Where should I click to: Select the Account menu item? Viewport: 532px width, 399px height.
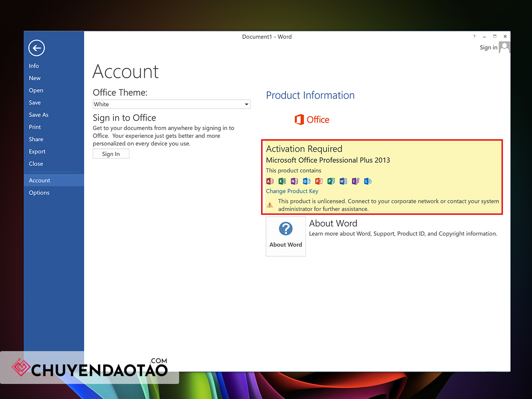tap(54, 180)
